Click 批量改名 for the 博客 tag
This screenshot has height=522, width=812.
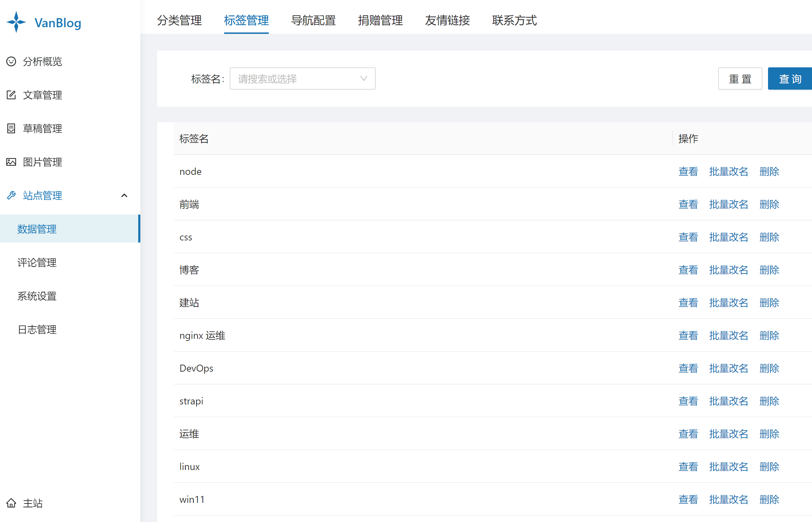[x=729, y=270]
